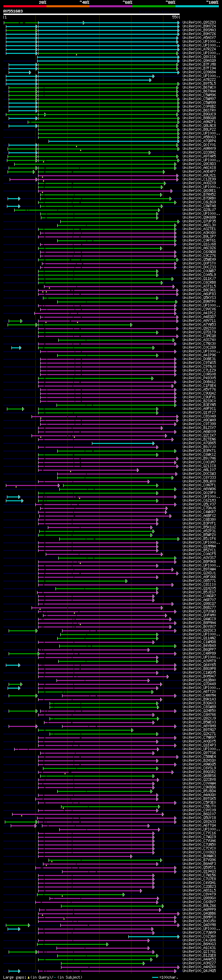Open hit UniRef100_B9H7Z4
The height and width of the screenshot is (980, 222).
[199, 26]
